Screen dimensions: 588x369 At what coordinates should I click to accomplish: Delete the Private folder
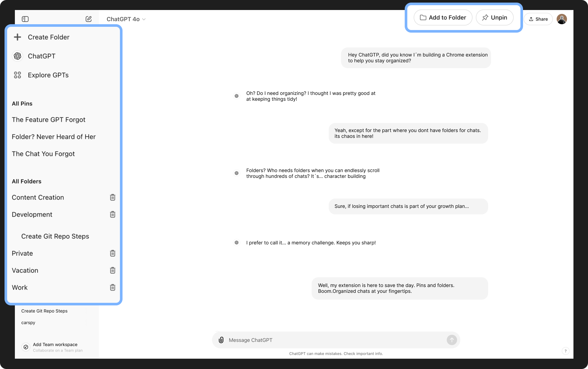(112, 253)
